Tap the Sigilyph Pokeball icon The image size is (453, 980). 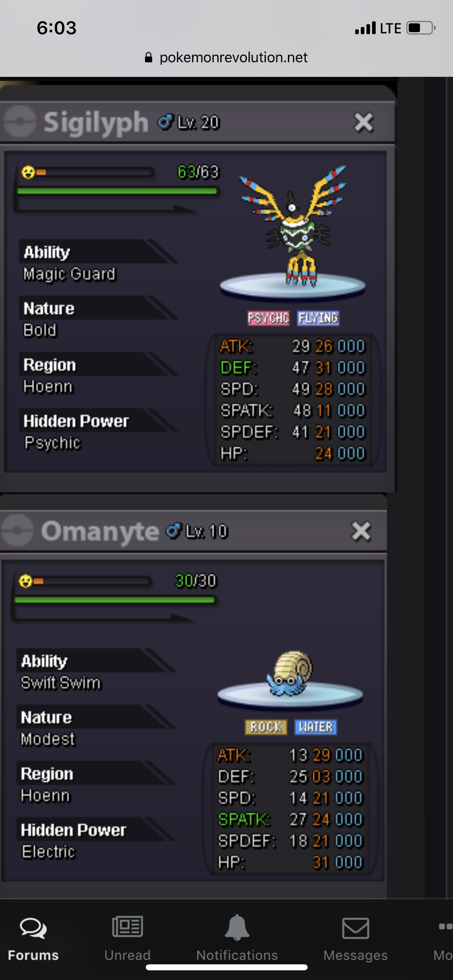click(x=20, y=121)
